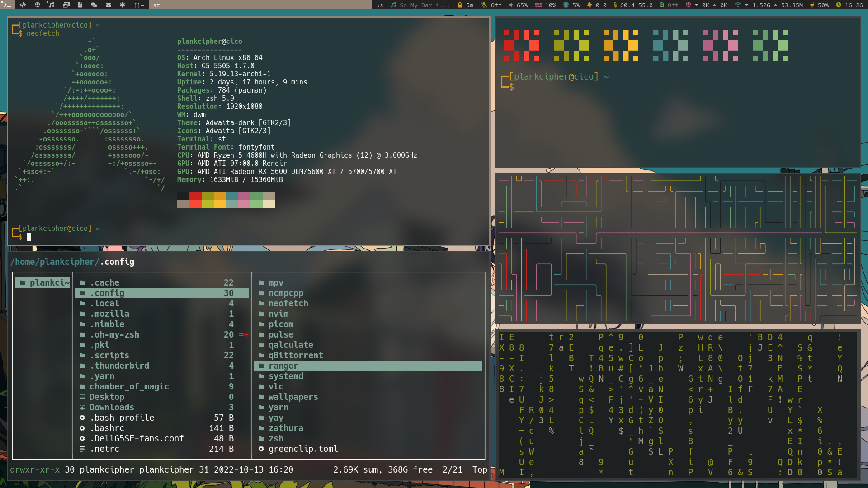Click the tiled layout symbol

click(x=139, y=5)
